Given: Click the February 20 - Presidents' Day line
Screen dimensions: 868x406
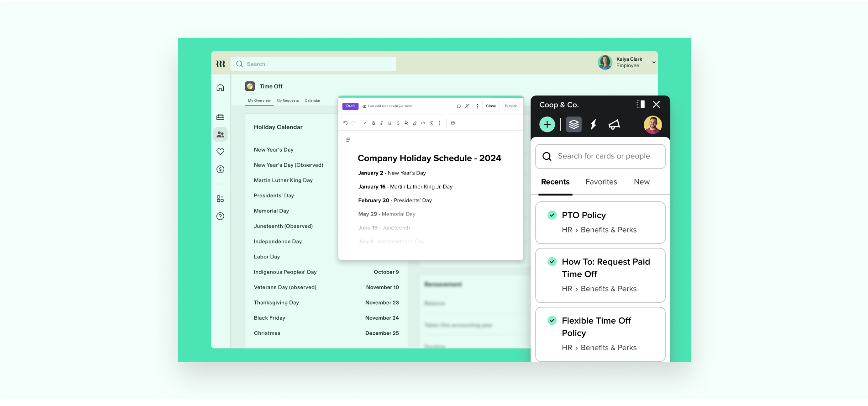Looking at the screenshot, I should (x=395, y=200).
